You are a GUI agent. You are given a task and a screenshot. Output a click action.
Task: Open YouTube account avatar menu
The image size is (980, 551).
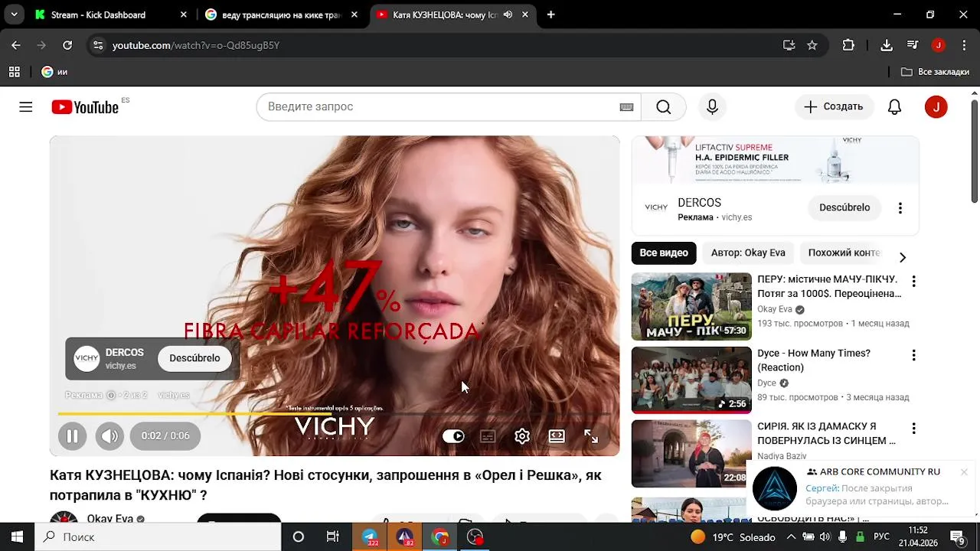tap(936, 107)
